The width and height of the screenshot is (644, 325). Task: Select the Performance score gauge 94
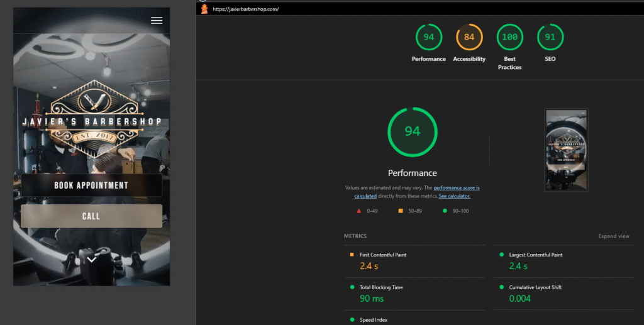428,37
